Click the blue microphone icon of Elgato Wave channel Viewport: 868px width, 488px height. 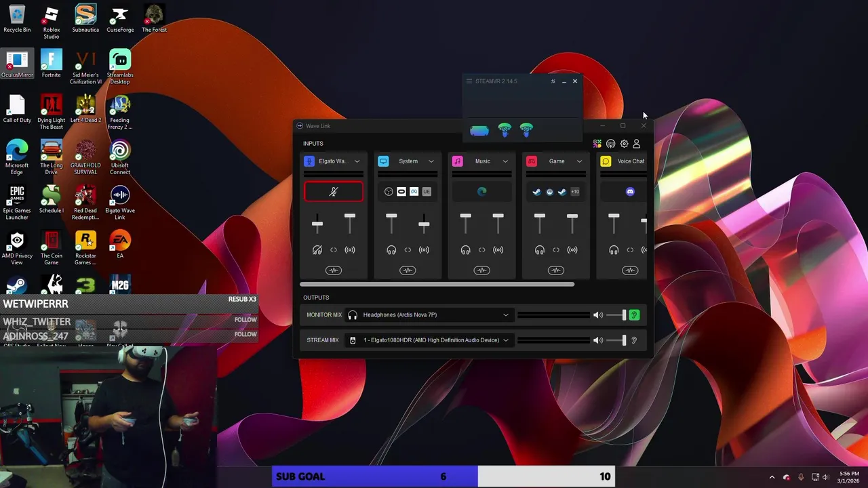coord(309,161)
